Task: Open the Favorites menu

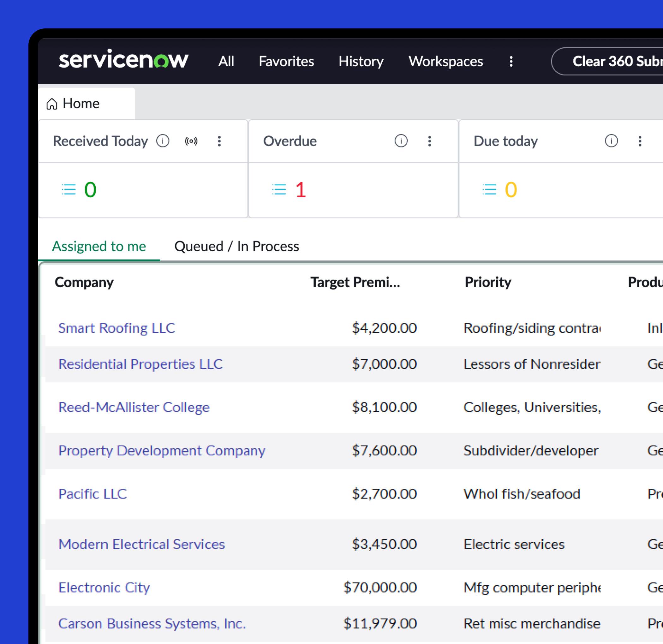Action: coord(286,61)
